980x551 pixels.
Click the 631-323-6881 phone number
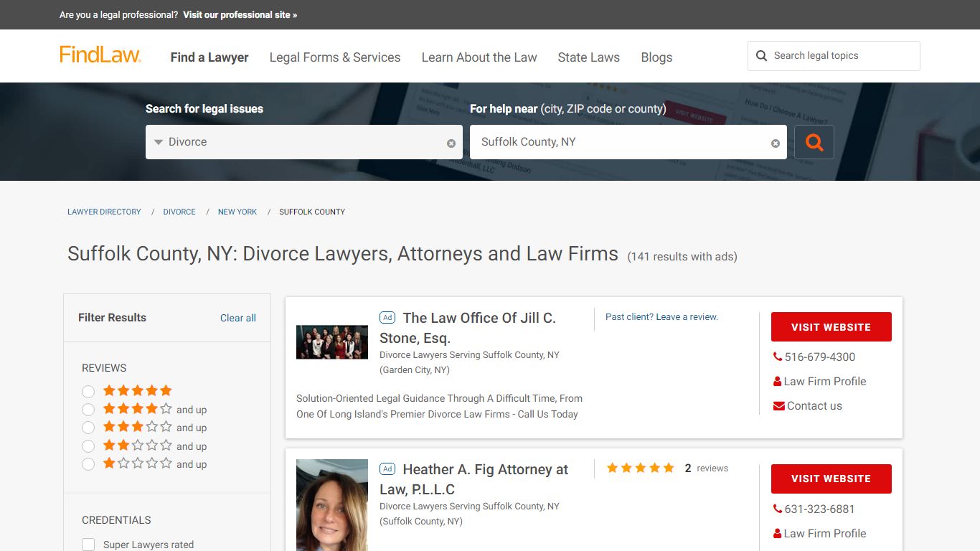click(x=820, y=509)
